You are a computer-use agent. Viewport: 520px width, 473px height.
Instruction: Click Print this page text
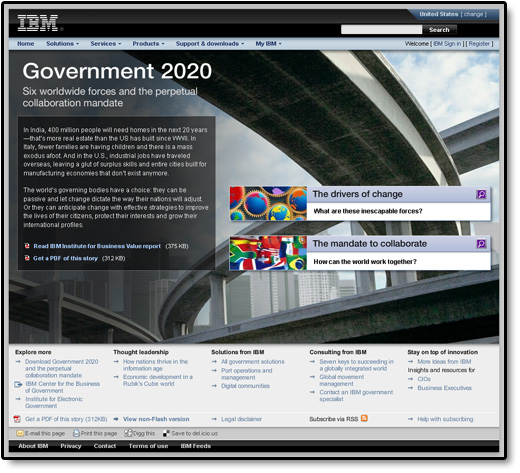99,434
